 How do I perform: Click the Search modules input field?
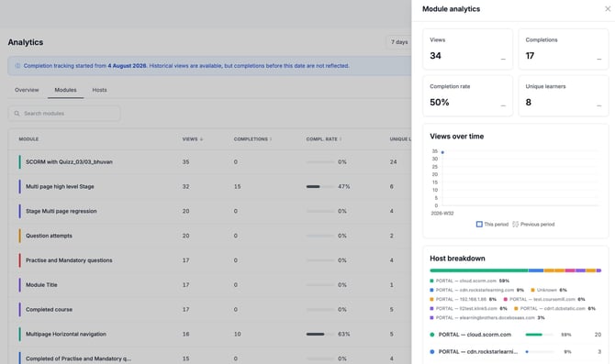pos(64,114)
